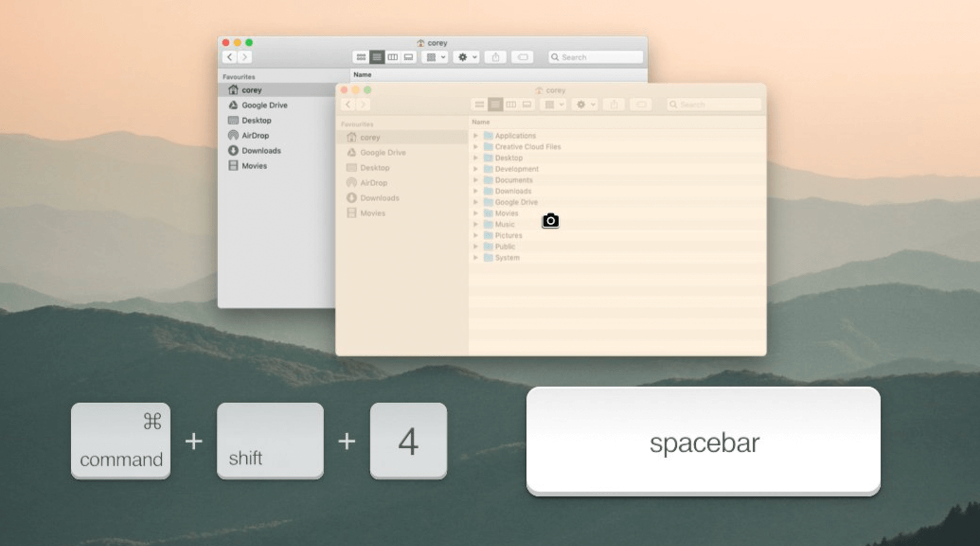Click Share button in rear Finder window
980x546 pixels.
tap(496, 57)
